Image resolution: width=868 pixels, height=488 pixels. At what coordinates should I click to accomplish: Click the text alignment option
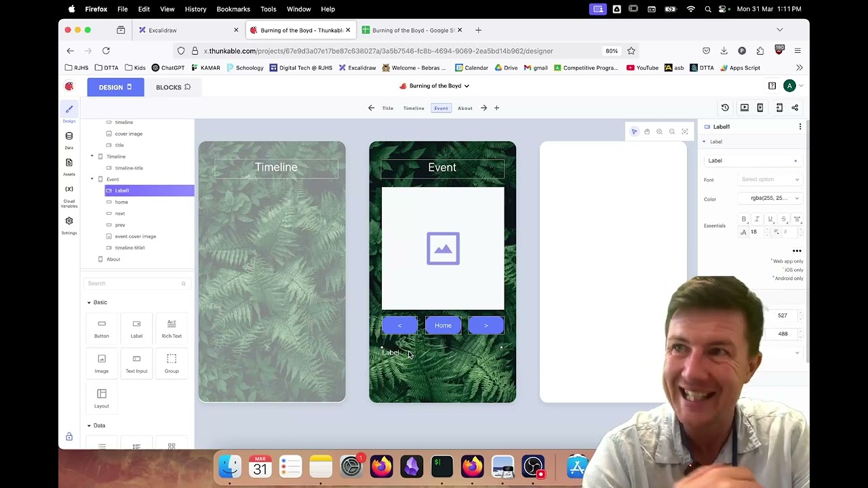click(x=797, y=219)
